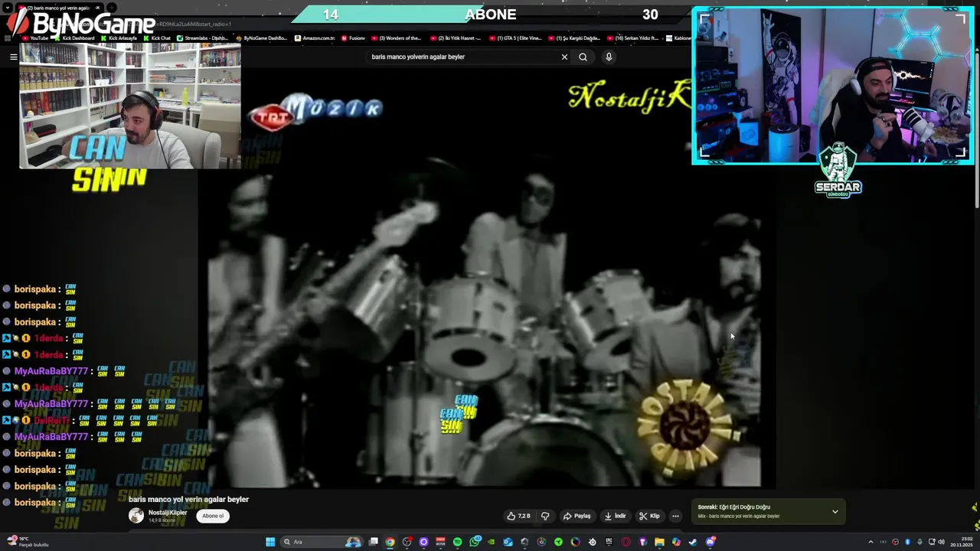Start voice search with the microphone icon
Viewport: 980px width, 551px height.
point(609,57)
